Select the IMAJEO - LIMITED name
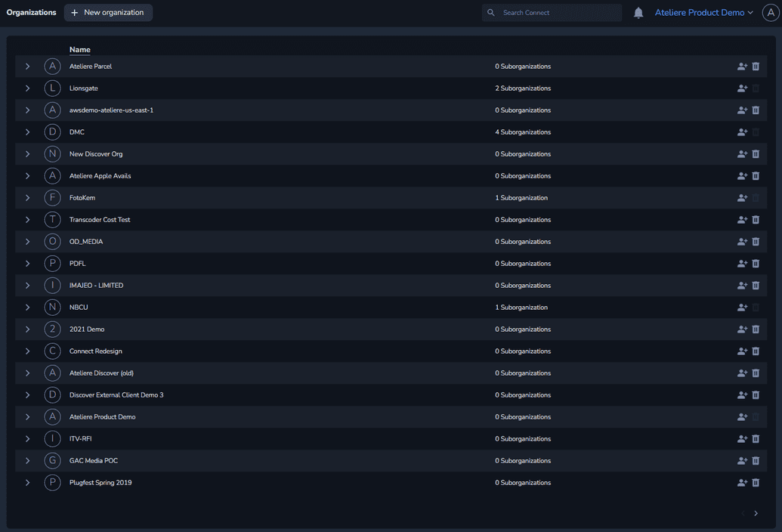This screenshot has height=532, width=782. (96, 286)
